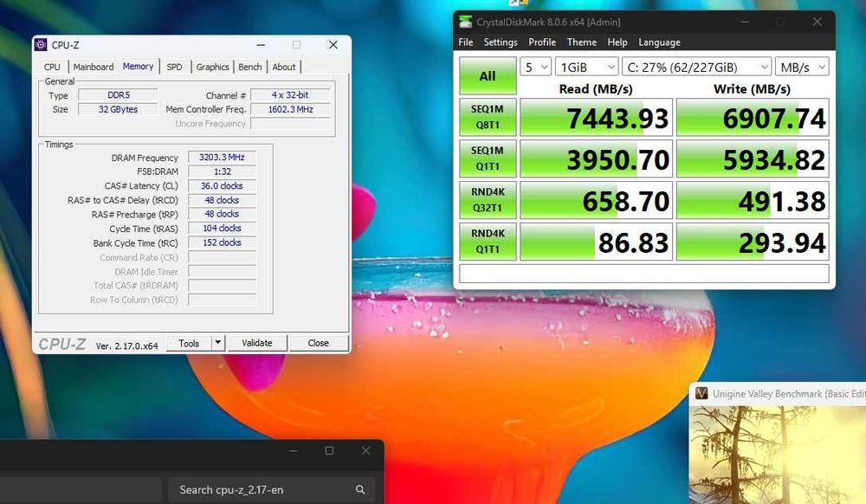Open the Language menu

(659, 42)
